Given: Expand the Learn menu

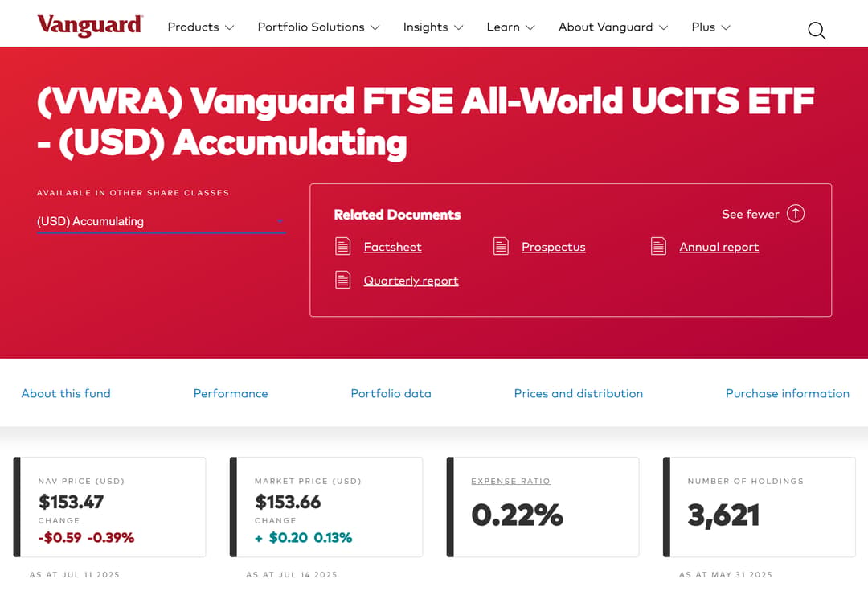Looking at the screenshot, I should (x=511, y=27).
